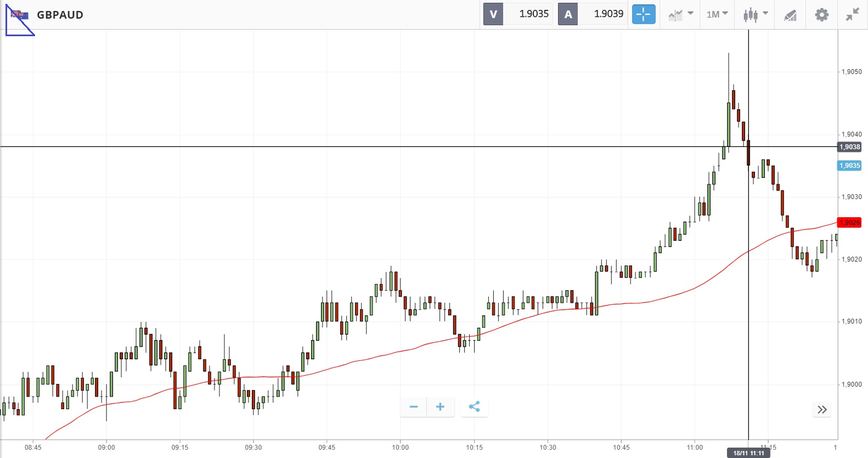Image resolution: width=868 pixels, height=458 pixels.
Task: Zoom out the chart with minus
Action: 414,407
